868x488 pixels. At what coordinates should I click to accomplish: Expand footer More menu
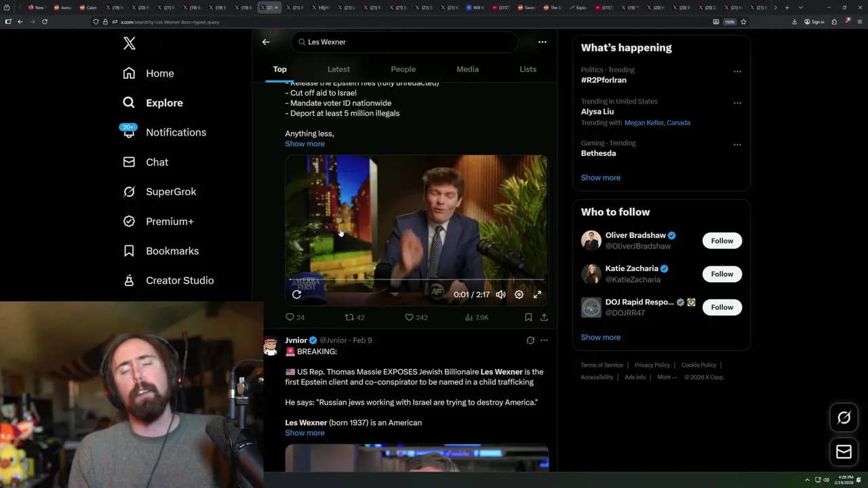(x=667, y=378)
